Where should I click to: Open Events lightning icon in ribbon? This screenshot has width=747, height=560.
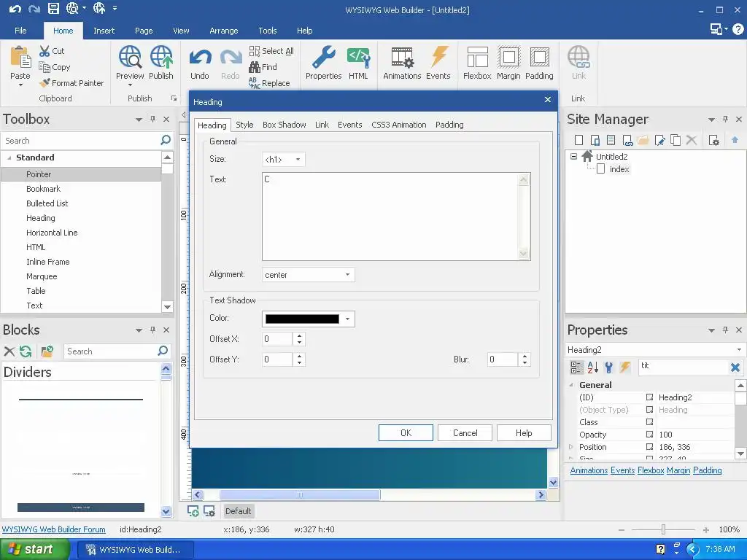click(438, 57)
